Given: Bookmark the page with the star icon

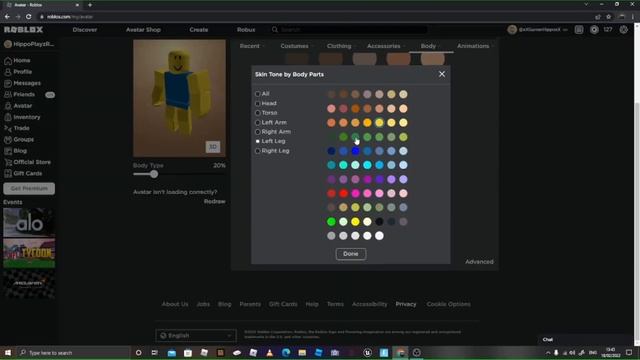Looking at the screenshot, I should tap(609, 17).
